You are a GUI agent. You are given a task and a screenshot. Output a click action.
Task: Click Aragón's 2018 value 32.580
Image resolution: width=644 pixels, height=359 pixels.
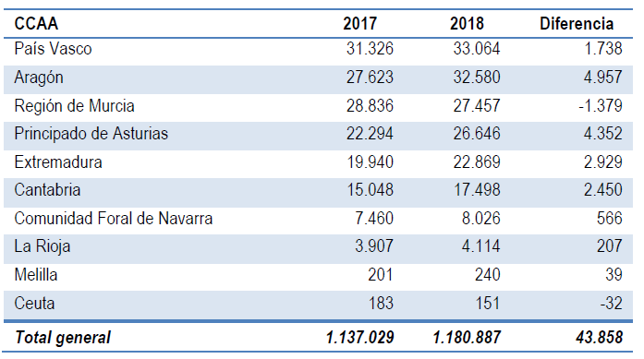(477, 78)
